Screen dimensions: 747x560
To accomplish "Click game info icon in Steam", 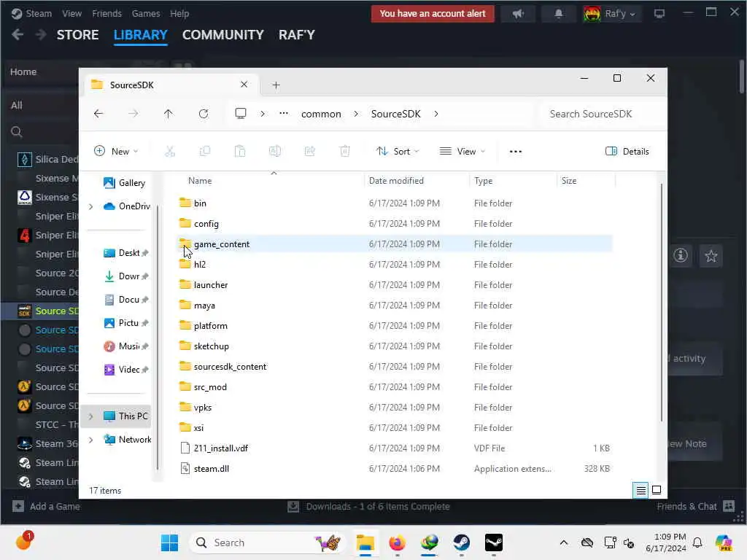I will point(681,256).
